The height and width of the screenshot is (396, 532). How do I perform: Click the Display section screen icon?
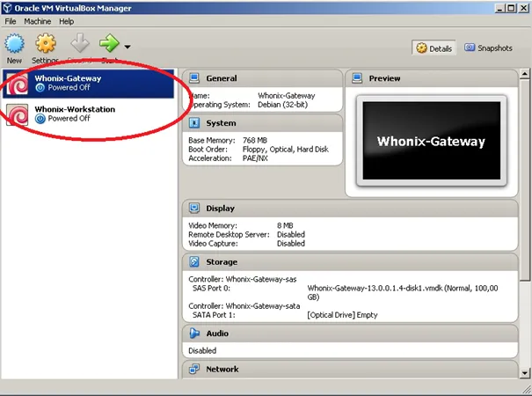click(x=194, y=208)
